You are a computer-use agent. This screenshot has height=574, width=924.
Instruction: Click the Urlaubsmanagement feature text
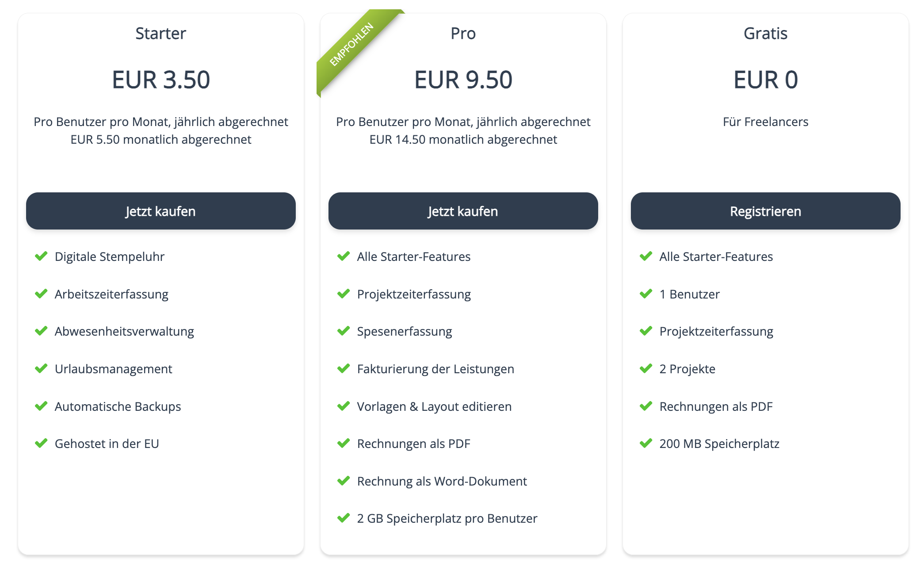pos(113,369)
